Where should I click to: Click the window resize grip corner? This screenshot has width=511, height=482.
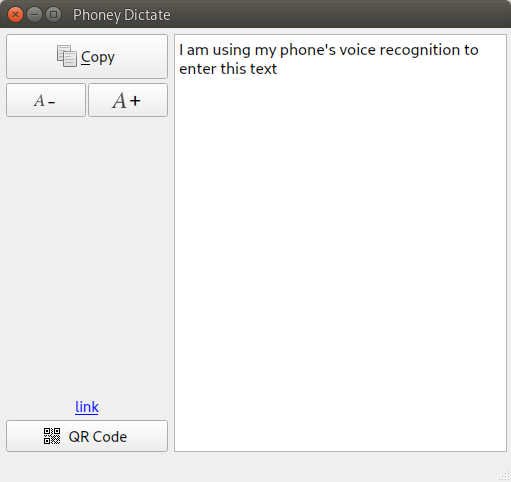[x=505, y=476]
